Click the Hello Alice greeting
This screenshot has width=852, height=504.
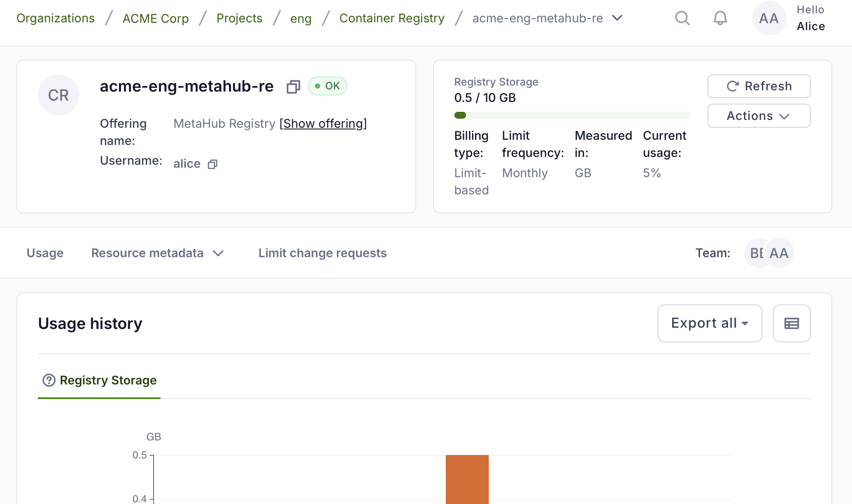point(811,18)
